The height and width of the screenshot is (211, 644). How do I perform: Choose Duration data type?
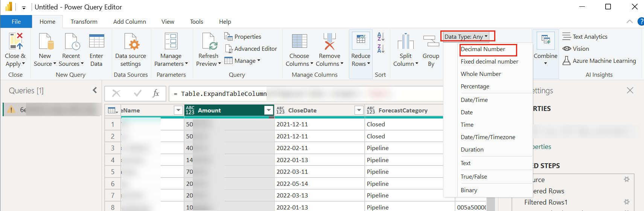[x=488, y=149]
